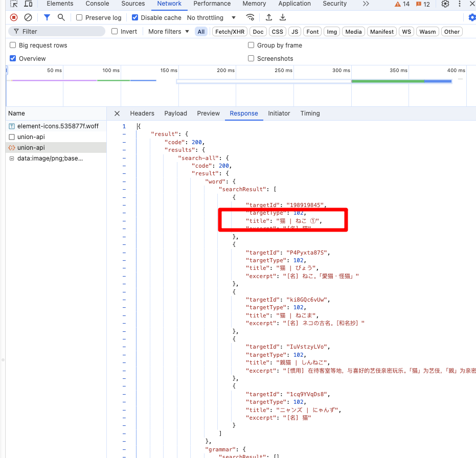Viewport: 476px width, 458px height.
Task: Enable Preserve log checkbox
Action: [79, 17]
